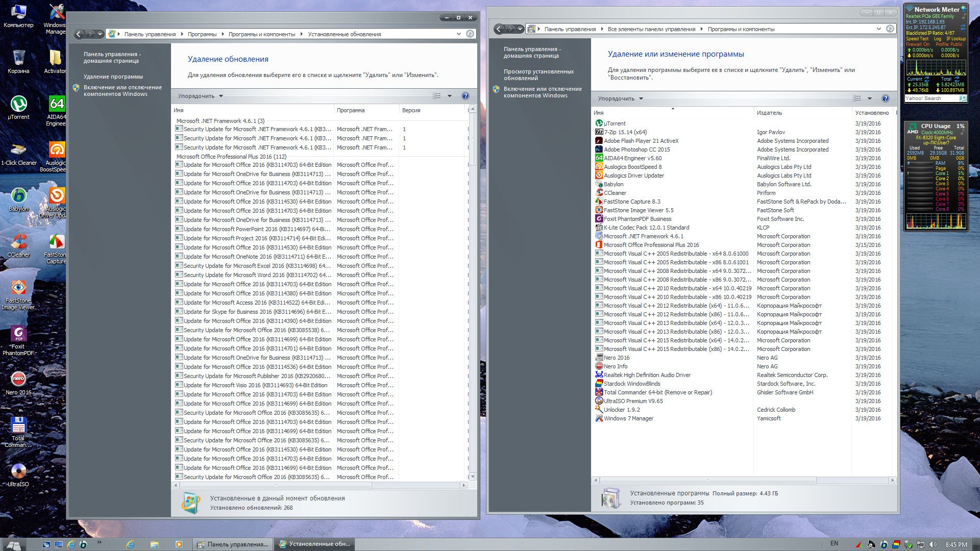Open address history dropdown in updates window

click(458, 34)
